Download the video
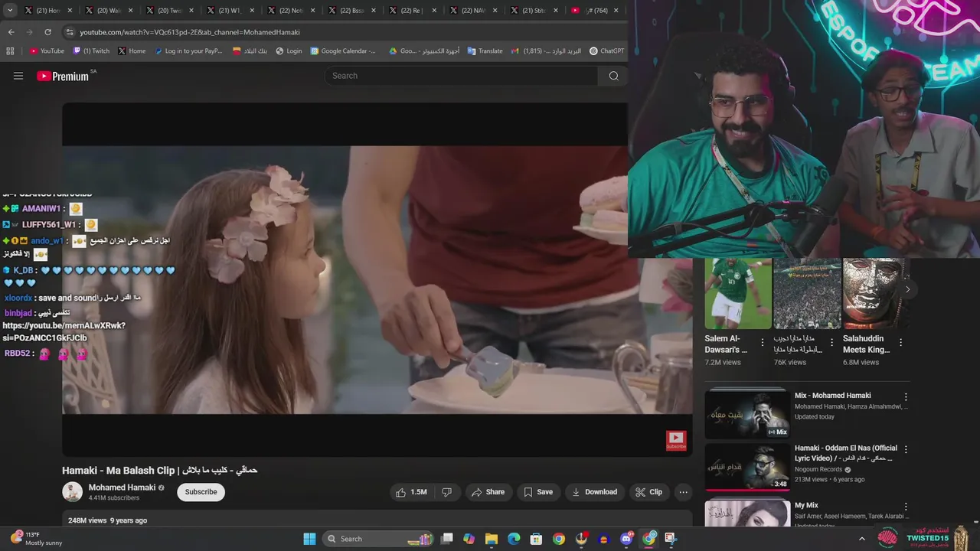 [x=594, y=492]
